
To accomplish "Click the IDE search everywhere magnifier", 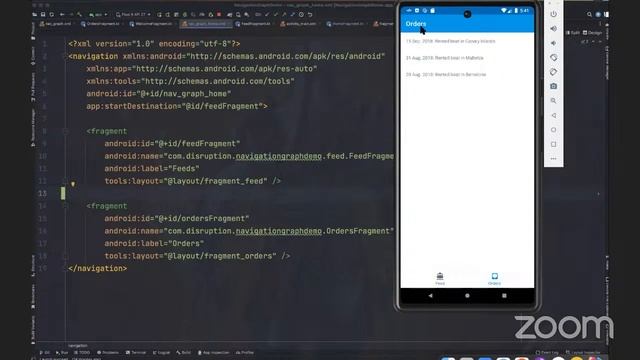I will pyautogui.click(x=589, y=14).
